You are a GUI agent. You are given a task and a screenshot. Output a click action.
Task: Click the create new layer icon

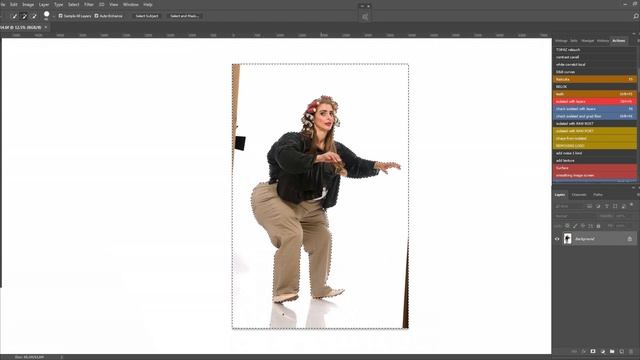click(622, 351)
